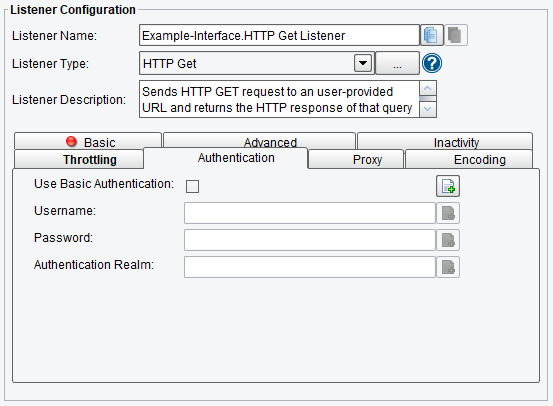Click the 'Authentication Realm:' label

pos(94,265)
